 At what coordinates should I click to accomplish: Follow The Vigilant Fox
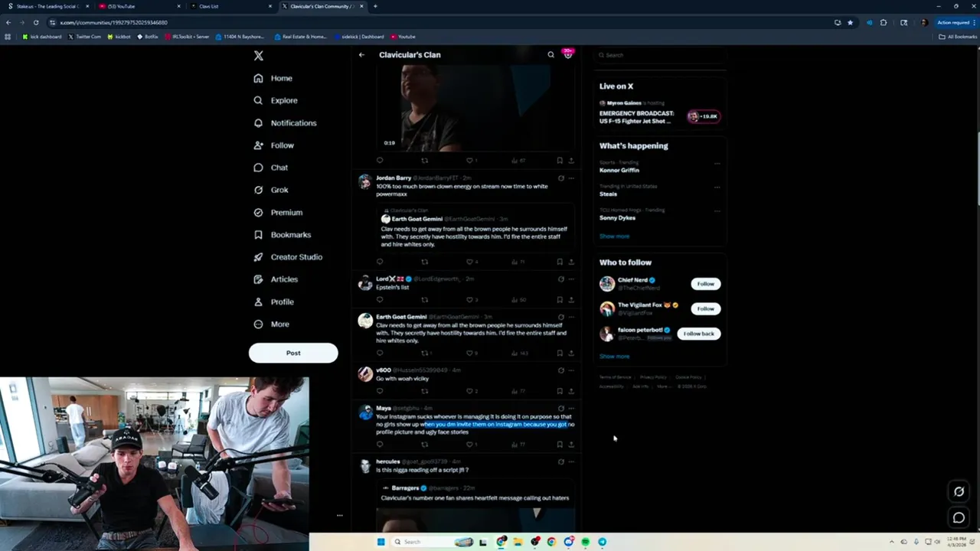tap(705, 308)
